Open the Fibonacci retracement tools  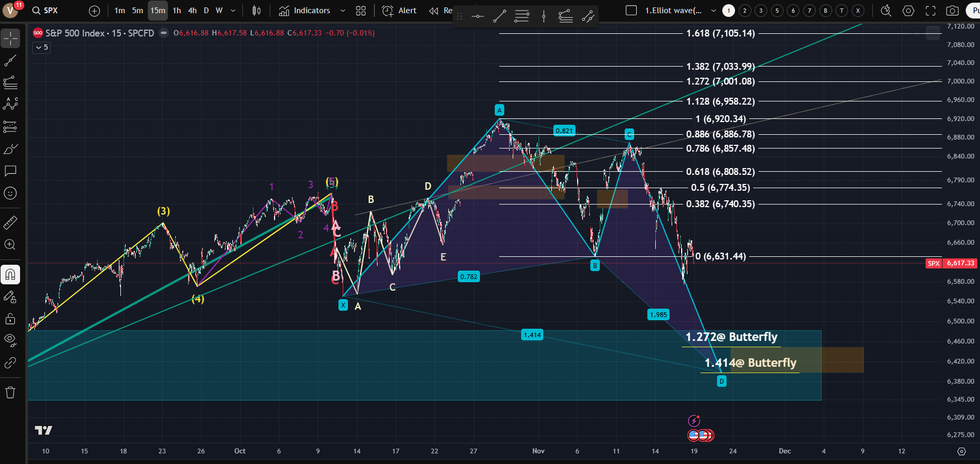(x=11, y=82)
